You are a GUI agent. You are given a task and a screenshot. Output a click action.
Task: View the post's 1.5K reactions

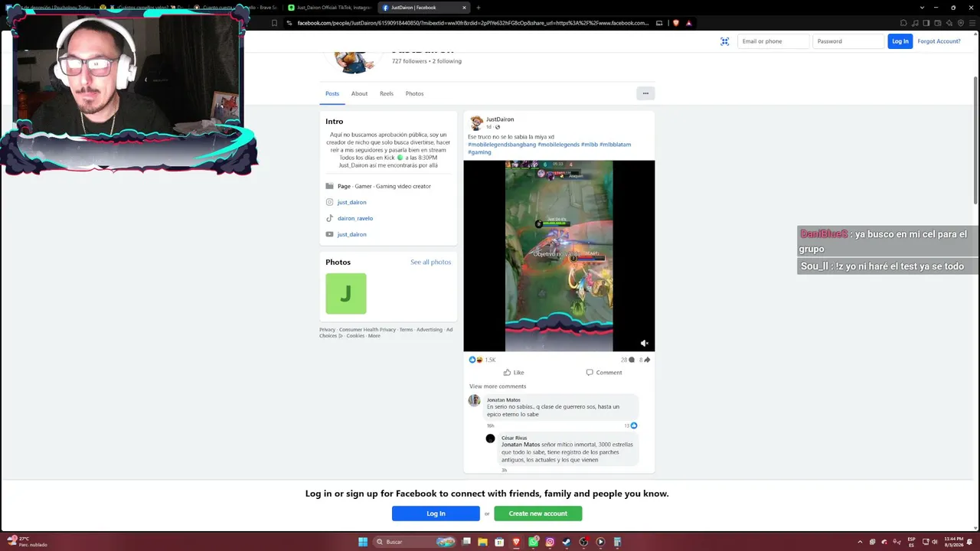(482, 360)
